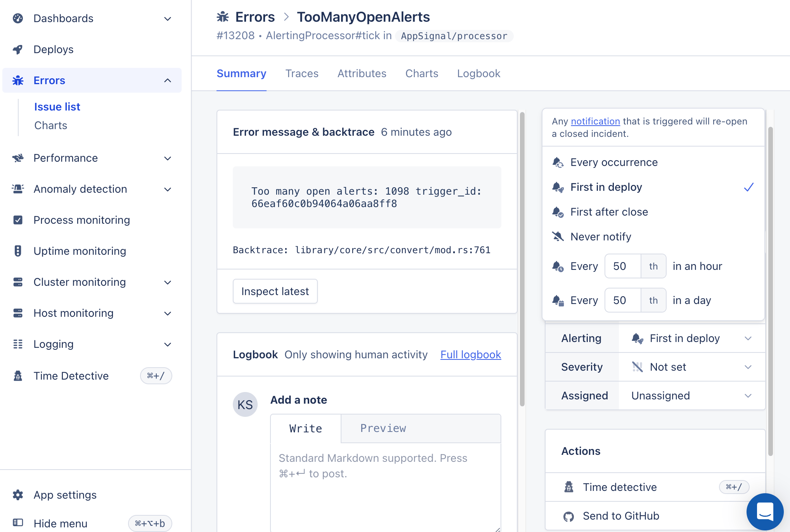Click the Hide menu panel icon
790x532 pixels.
[x=18, y=523]
